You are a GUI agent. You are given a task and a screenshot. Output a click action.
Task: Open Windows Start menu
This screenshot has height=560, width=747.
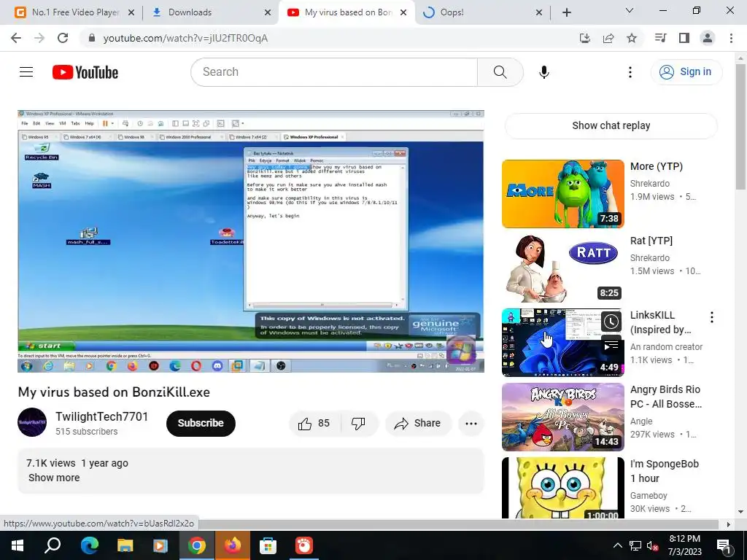(18, 545)
